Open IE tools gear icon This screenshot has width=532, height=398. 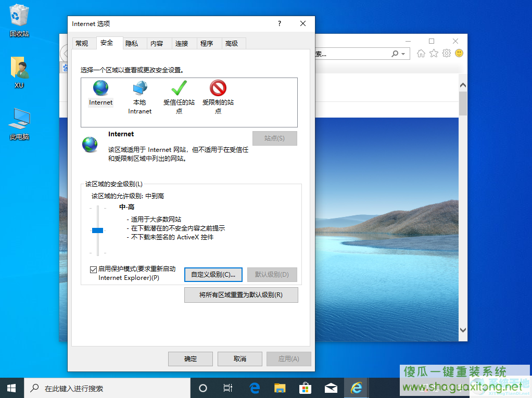447,53
